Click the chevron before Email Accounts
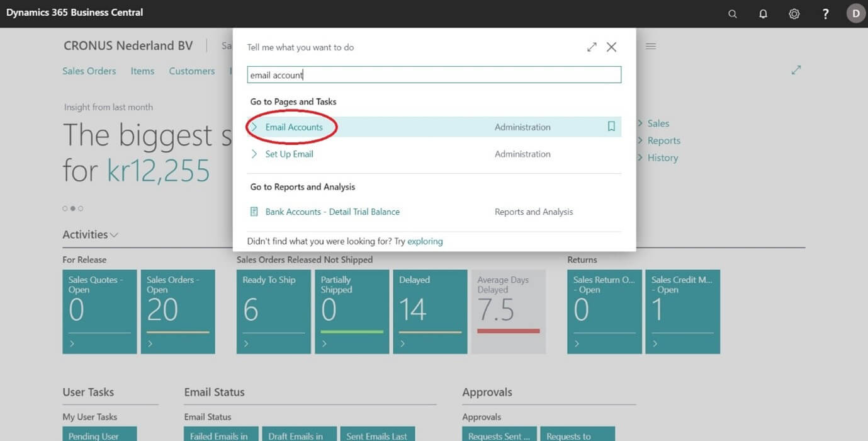Viewport: 868px width, 441px height. [x=254, y=127]
